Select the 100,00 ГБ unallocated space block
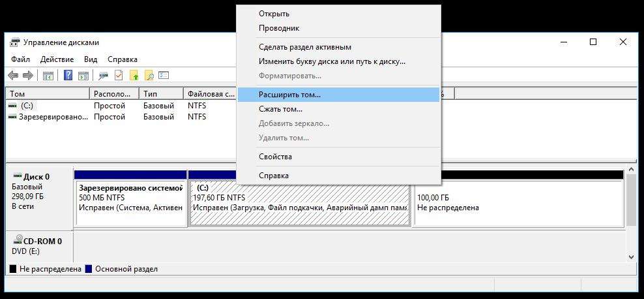The height and width of the screenshot is (299, 644). tap(518, 202)
